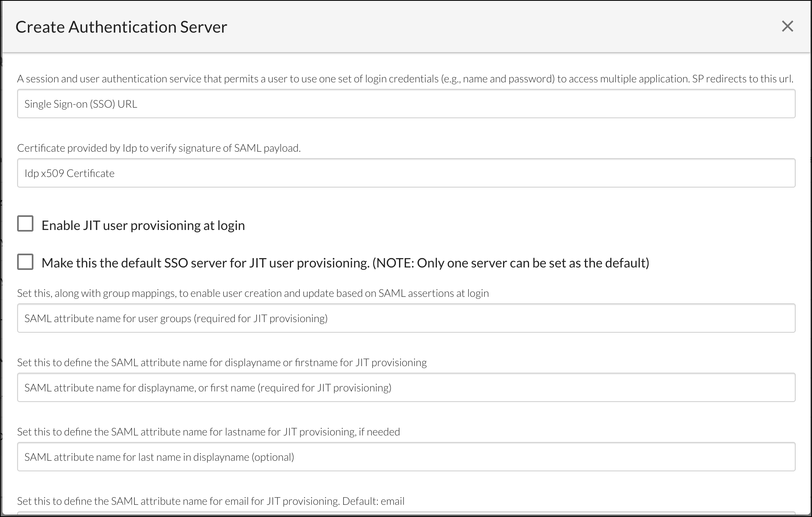Click the 'Create Authentication Server' dialog title
This screenshot has height=517, width=812.
point(121,27)
